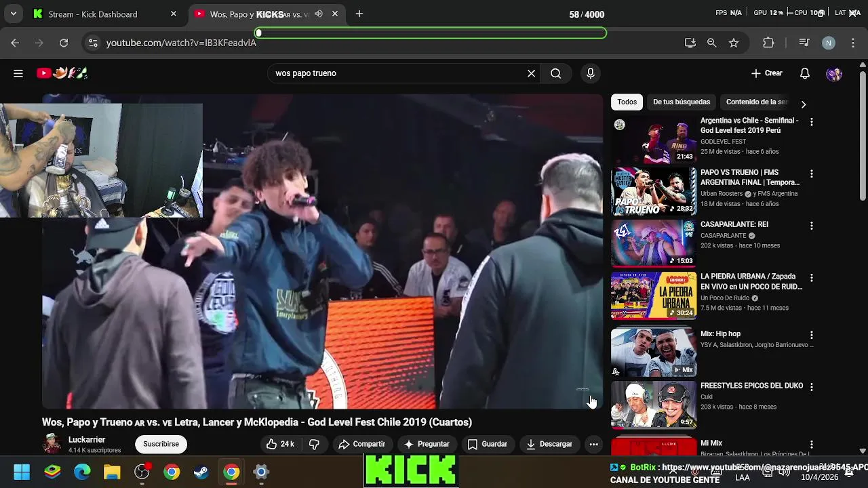Reload the page in Chrome
The height and width of the screenshot is (488, 868).
point(64,43)
